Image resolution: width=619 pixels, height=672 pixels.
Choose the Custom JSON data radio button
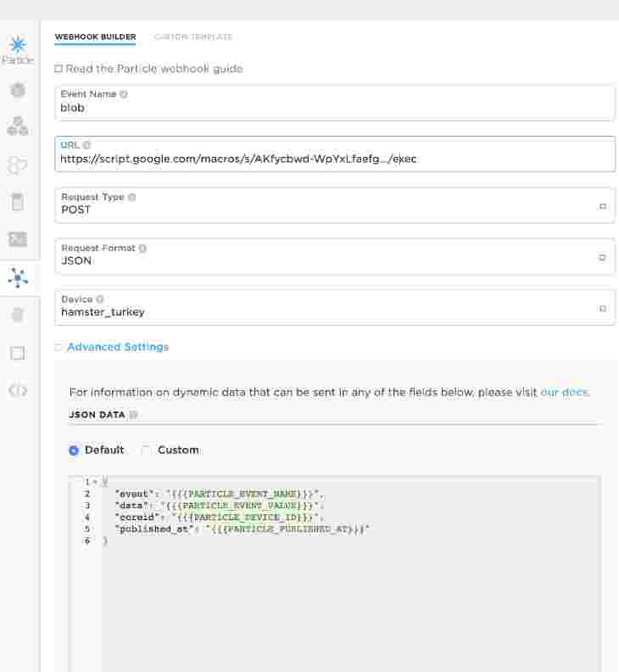(x=147, y=451)
